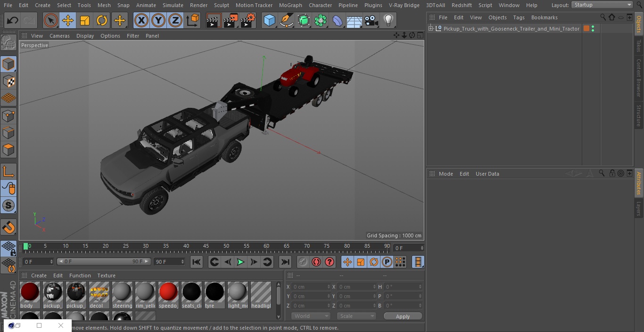Image resolution: width=644 pixels, height=332 pixels.
Task: Toggle Y axis lock
Action: tap(158, 21)
